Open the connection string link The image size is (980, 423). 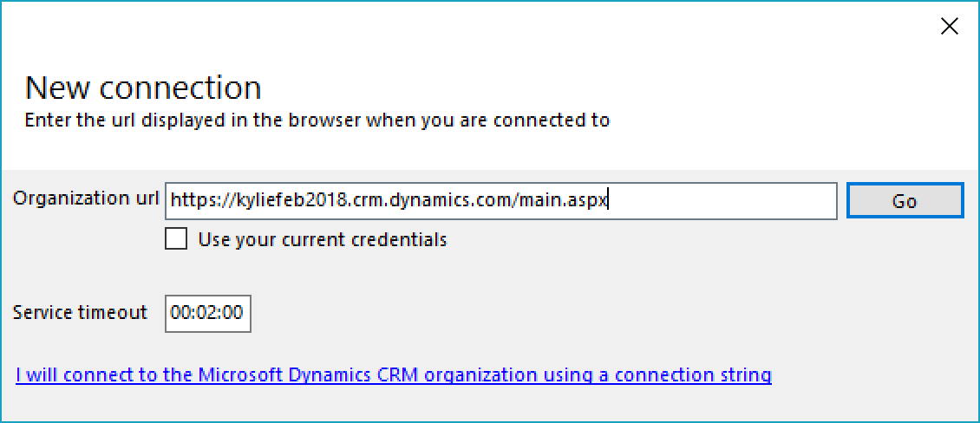coord(393,375)
